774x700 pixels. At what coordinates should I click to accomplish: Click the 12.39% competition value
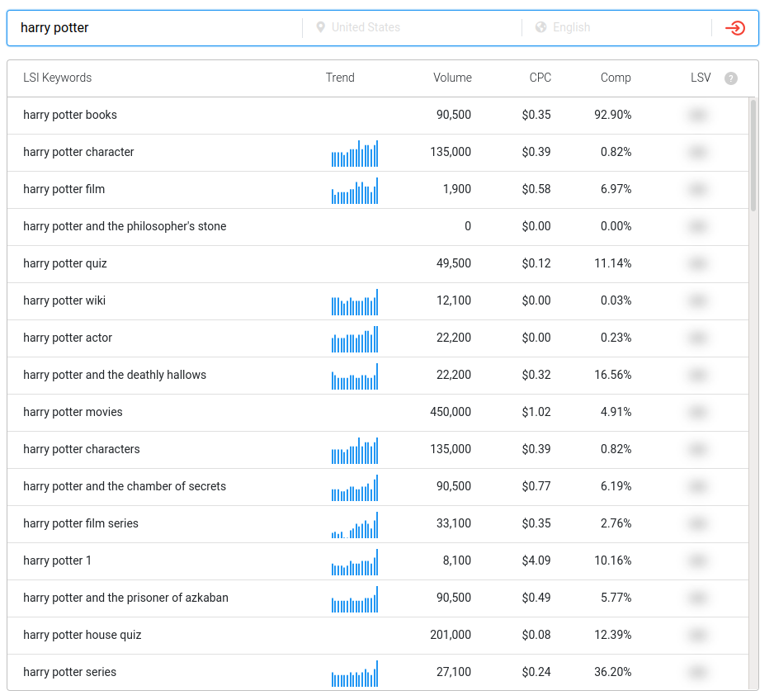click(613, 634)
